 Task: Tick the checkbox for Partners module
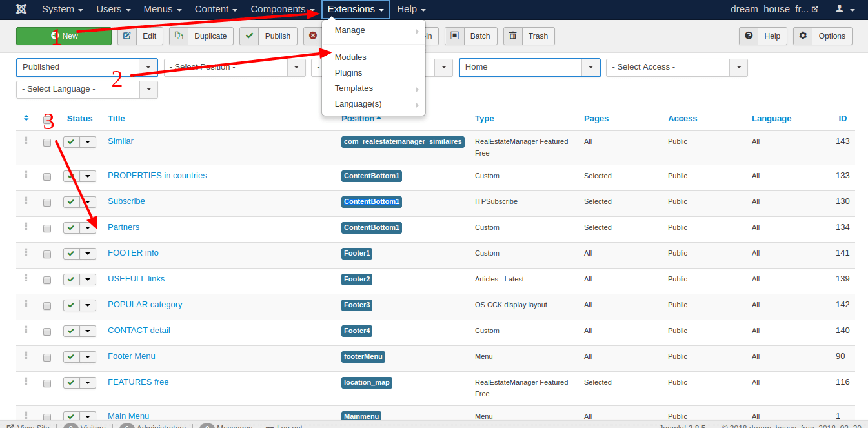point(47,229)
